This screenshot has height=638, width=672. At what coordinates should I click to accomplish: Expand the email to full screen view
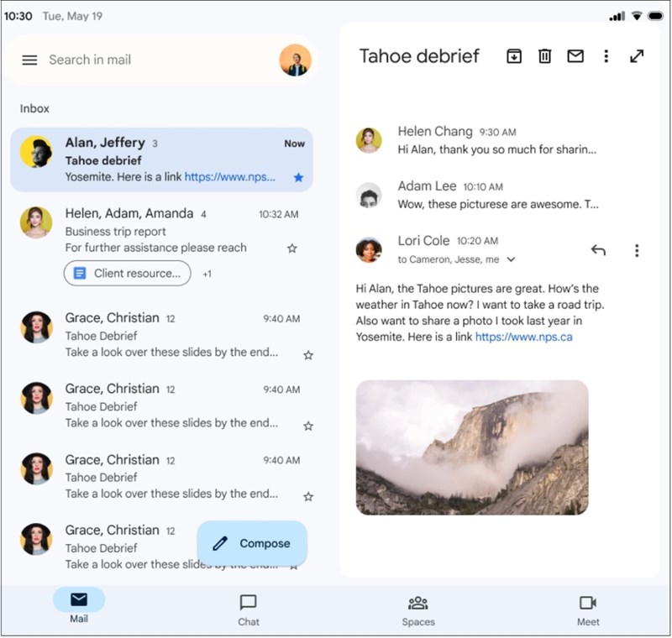(x=637, y=56)
